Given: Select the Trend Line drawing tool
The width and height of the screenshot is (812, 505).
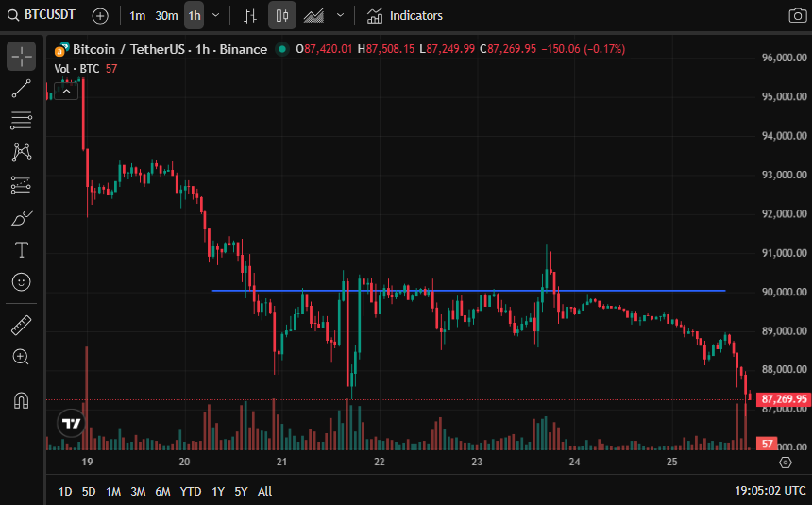Looking at the screenshot, I should (21, 89).
